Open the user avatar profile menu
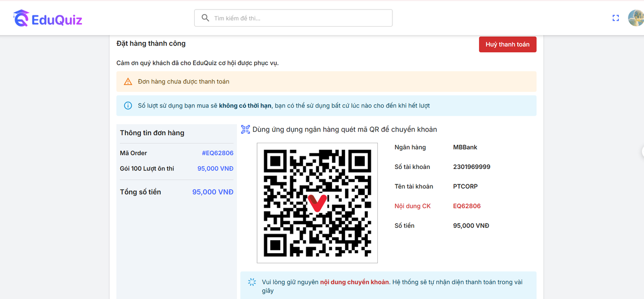 point(636,18)
